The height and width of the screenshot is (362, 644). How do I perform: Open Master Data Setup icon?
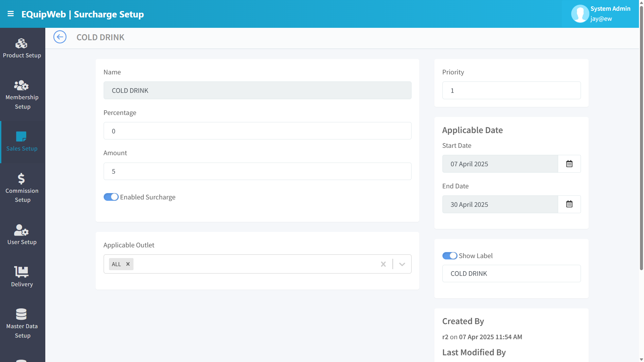[x=21, y=314]
